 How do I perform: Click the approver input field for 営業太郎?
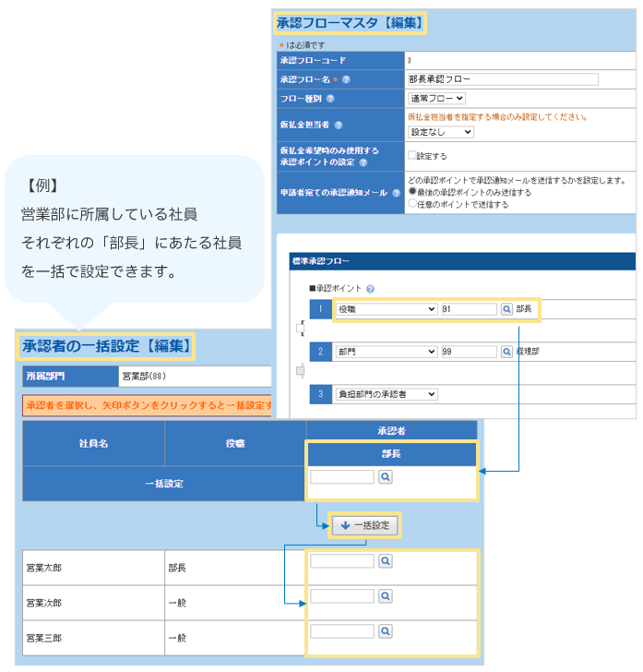click(342, 561)
